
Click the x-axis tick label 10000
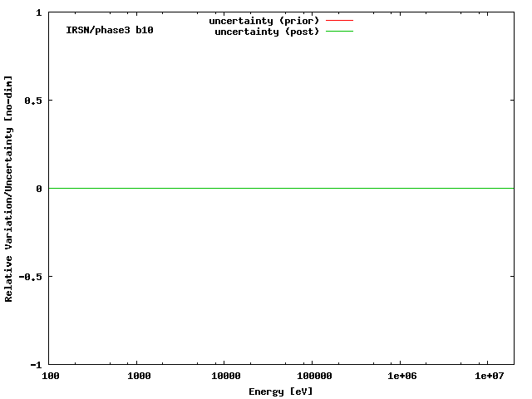[x=225, y=377]
